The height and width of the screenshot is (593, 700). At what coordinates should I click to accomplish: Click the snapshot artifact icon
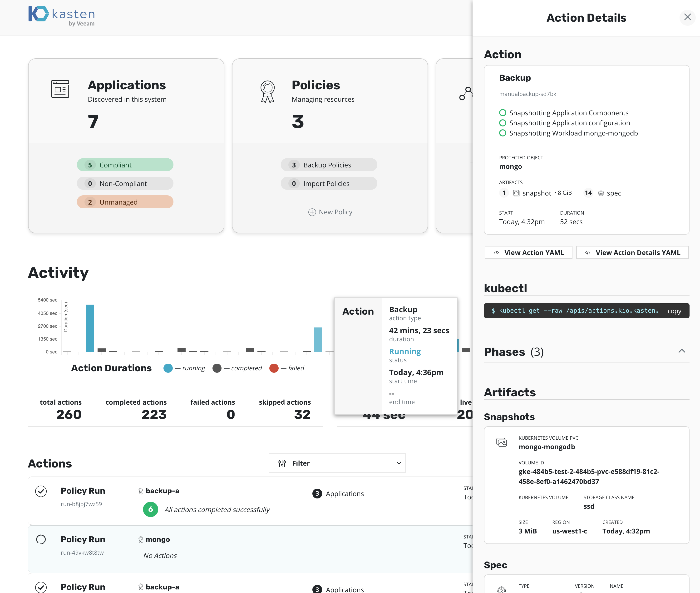click(516, 193)
